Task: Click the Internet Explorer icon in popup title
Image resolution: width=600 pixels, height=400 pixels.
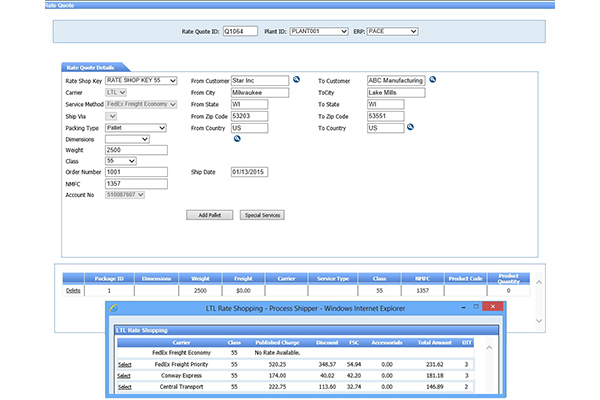Action: (x=114, y=308)
